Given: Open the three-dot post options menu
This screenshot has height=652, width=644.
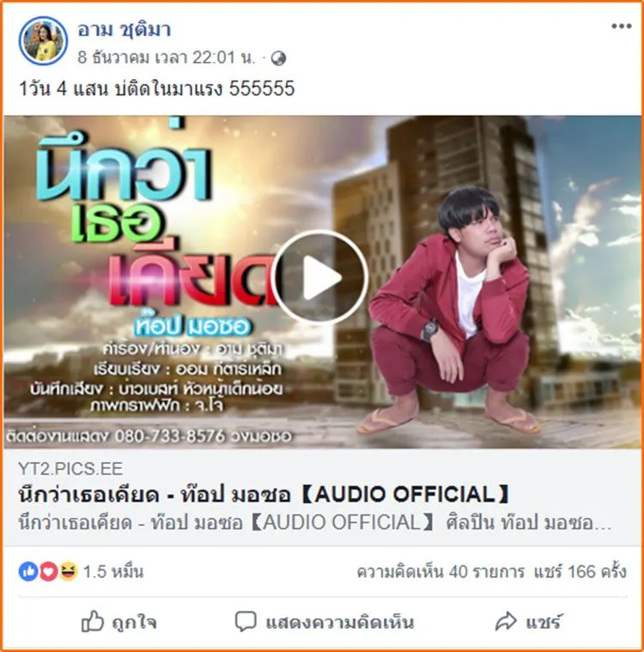Looking at the screenshot, I should [621, 26].
